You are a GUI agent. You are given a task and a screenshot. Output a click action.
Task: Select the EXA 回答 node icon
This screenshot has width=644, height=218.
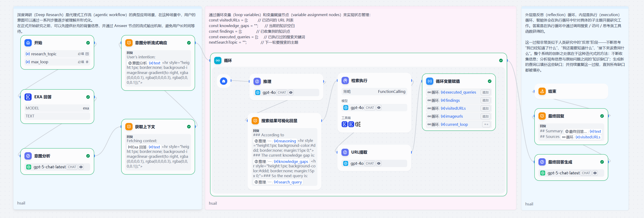pos(28,97)
